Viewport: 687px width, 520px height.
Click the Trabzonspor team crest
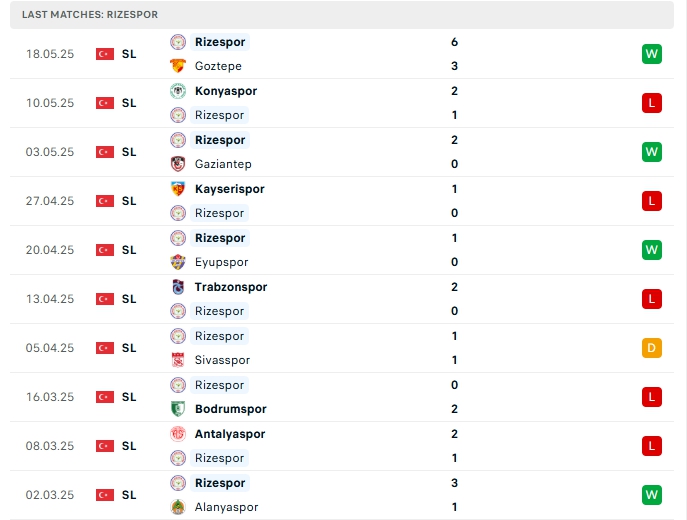coord(178,287)
